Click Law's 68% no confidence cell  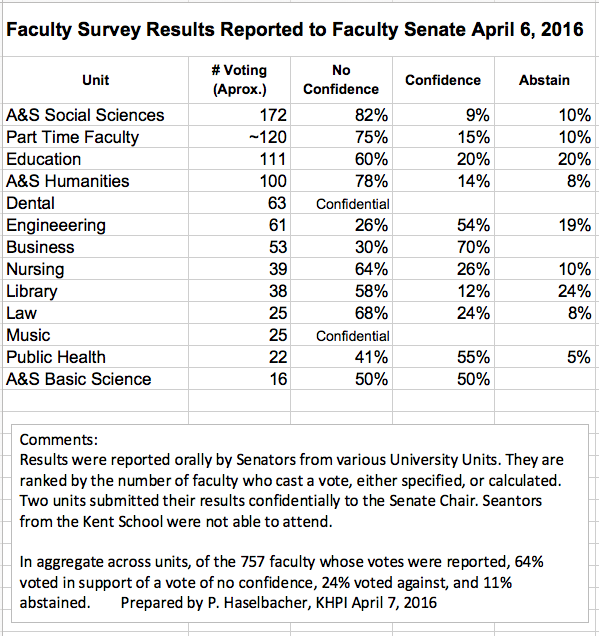341,313
